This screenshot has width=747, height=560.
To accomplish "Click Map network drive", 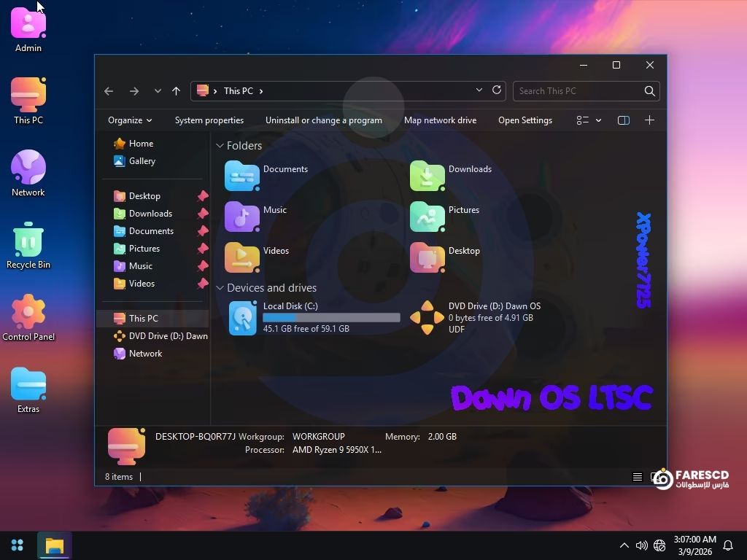I will 440,120.
